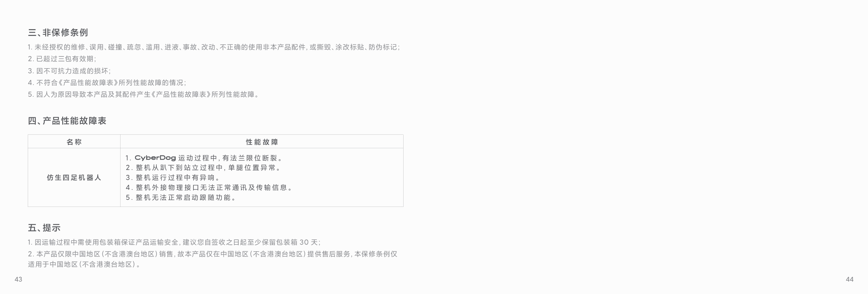Click non-warranty item 4 about 不符合《产品性能故障表》

click(x=107, y=82)
